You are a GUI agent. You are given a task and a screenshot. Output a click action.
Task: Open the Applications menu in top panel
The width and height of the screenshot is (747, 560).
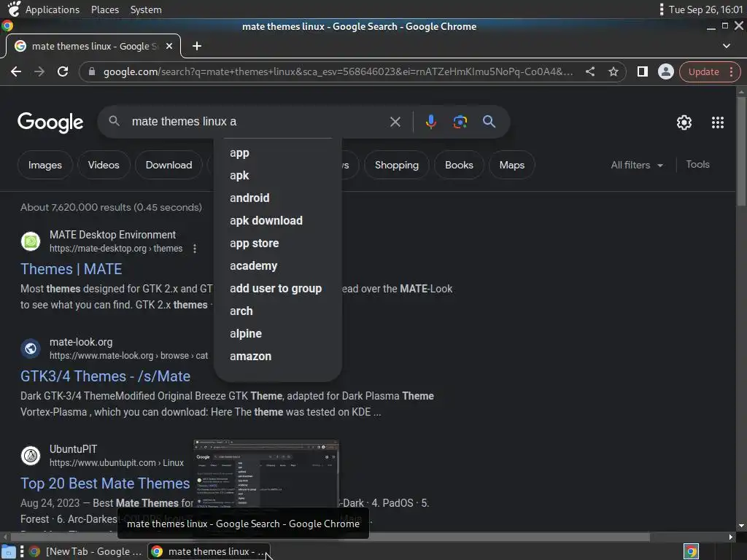coord(53,9)
